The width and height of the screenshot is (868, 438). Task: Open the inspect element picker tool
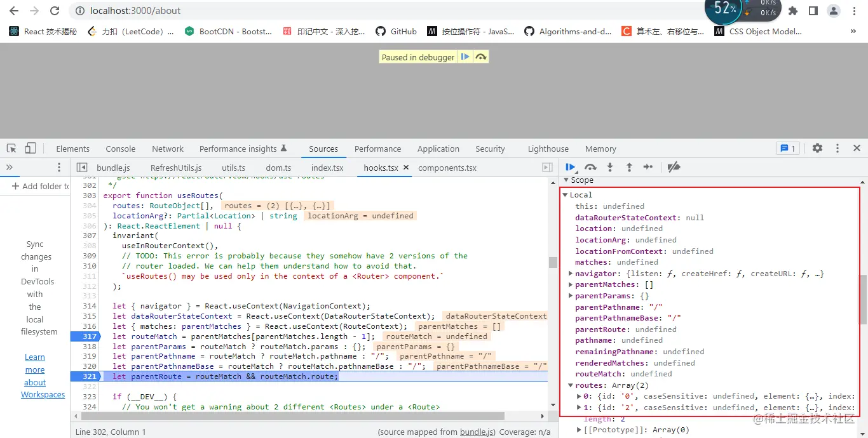coord(10,148)
